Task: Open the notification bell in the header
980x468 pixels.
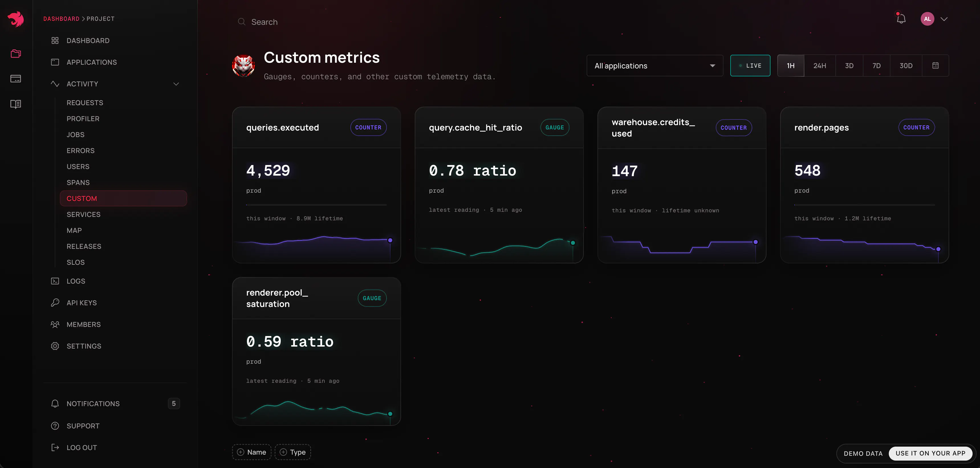Action: [x=901, y=19]
